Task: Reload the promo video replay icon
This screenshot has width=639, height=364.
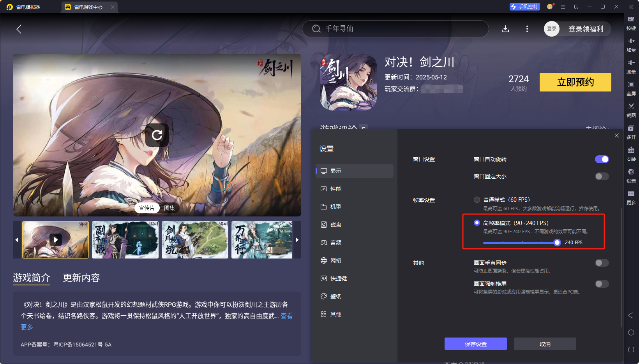Action: (x=157, y=135)
